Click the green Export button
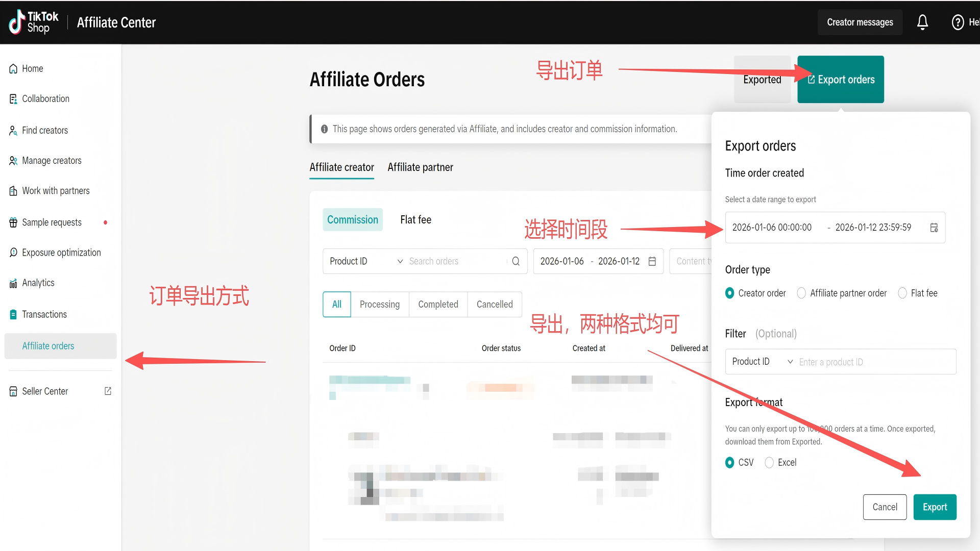The width and height of the screenshot is (980, 551). [935, 507]
